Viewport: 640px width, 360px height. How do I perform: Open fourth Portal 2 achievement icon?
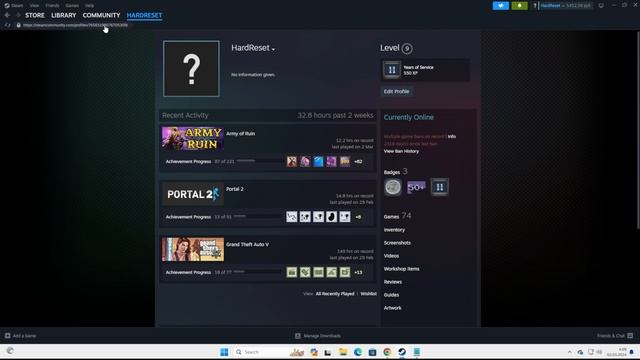331,217
